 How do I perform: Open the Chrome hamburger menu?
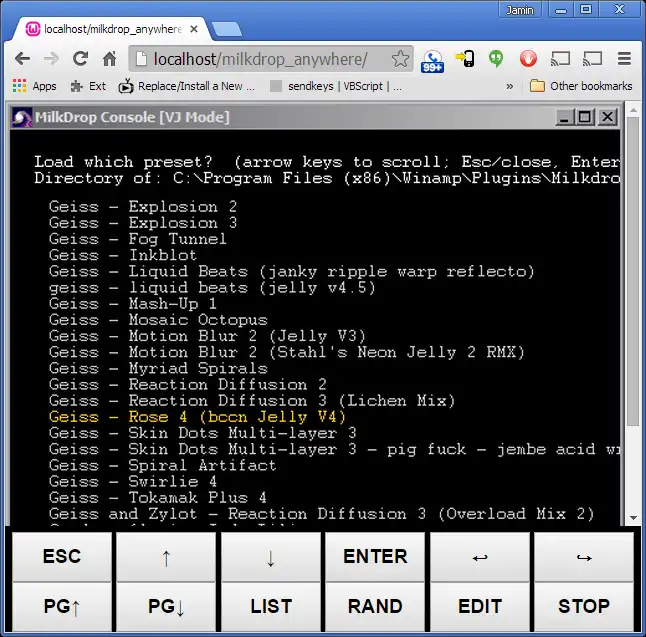click(x=624, y=59)
